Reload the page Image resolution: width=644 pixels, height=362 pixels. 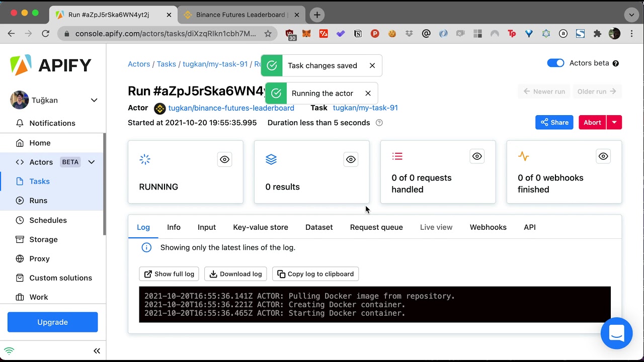(x=45, y=34)
